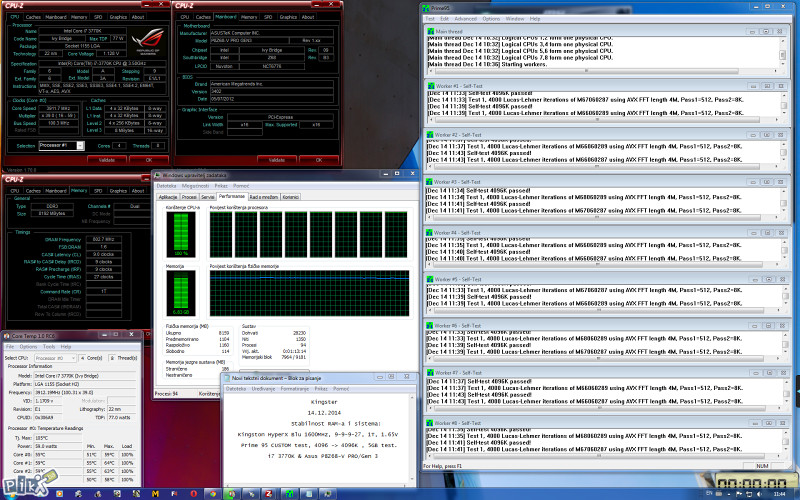Click the orange media player taskbar icon
The width and height of the screenshot is (800, 500).
tap(59, 494)
